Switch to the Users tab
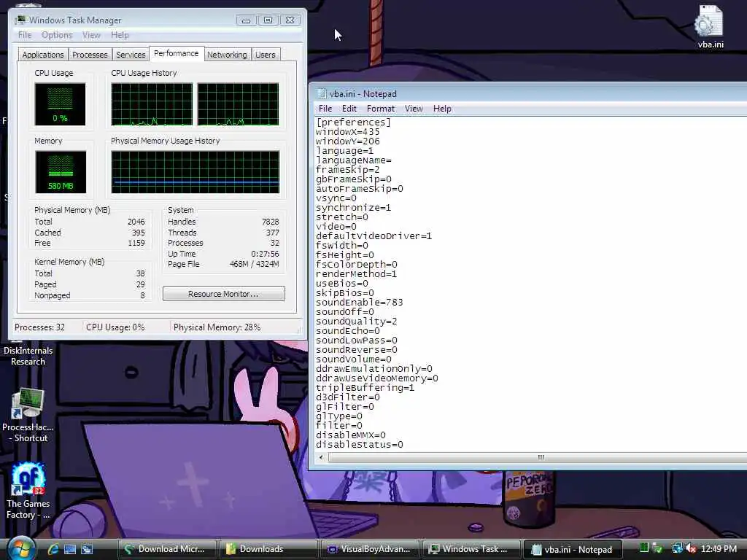747x560 pixels. (265, 55)
